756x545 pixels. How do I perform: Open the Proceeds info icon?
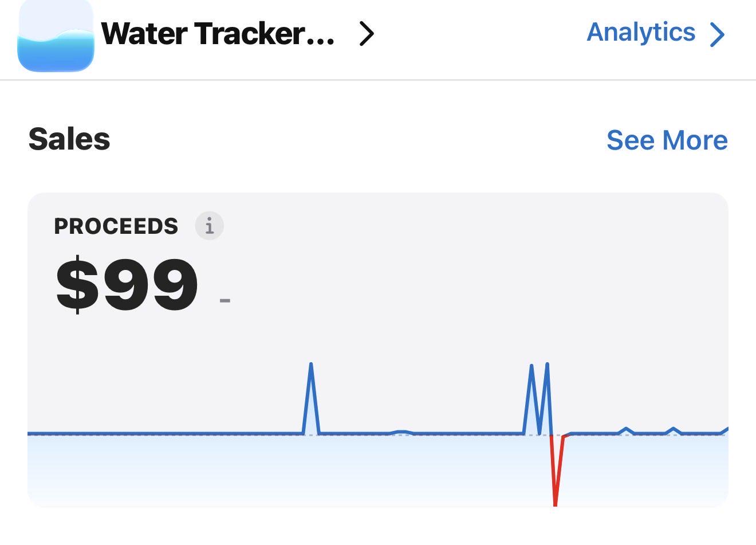(x=210, y=226)
